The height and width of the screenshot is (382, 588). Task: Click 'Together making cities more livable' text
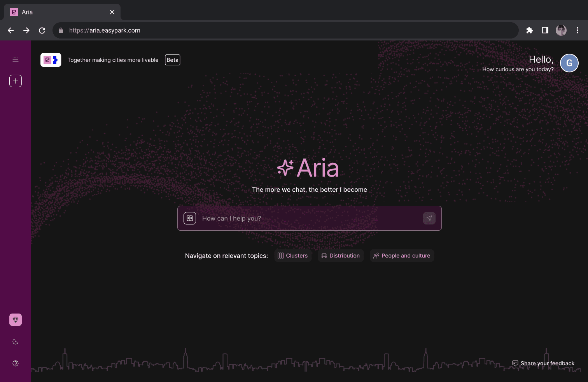pos(113,60)
